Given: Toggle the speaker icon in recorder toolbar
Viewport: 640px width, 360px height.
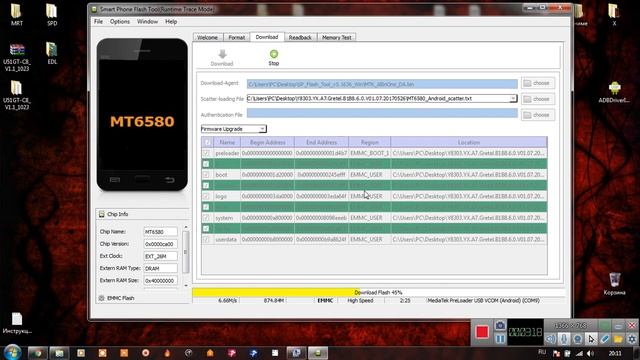Looking at the screenshot, I should 551,339.
